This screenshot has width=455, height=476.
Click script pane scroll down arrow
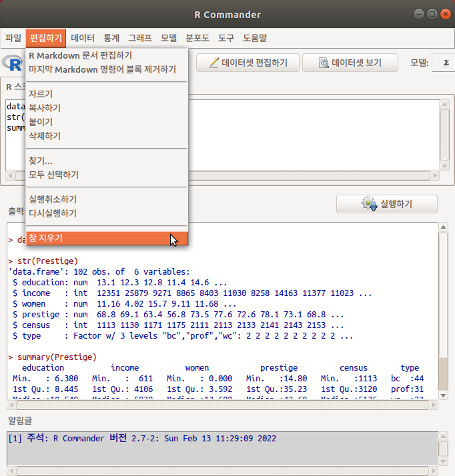445,166
